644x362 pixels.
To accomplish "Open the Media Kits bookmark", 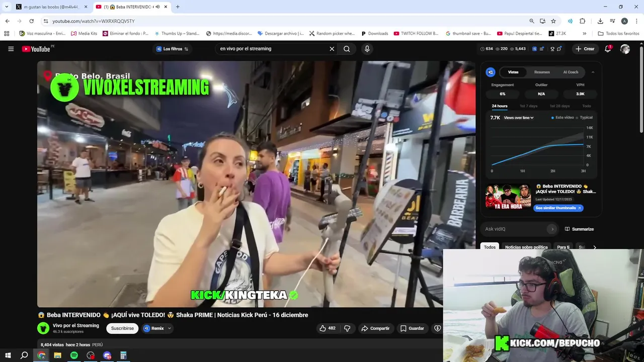I will 84,33.
